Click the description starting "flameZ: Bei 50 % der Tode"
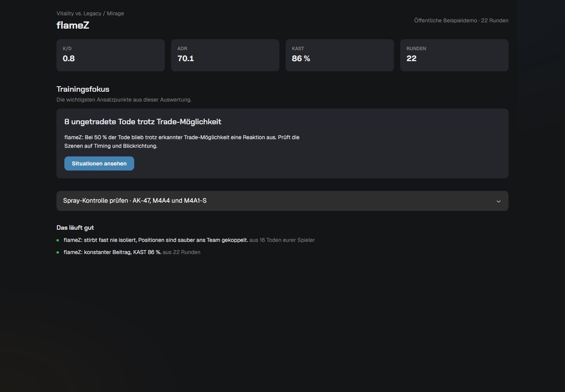 click(x=182, y=142)
